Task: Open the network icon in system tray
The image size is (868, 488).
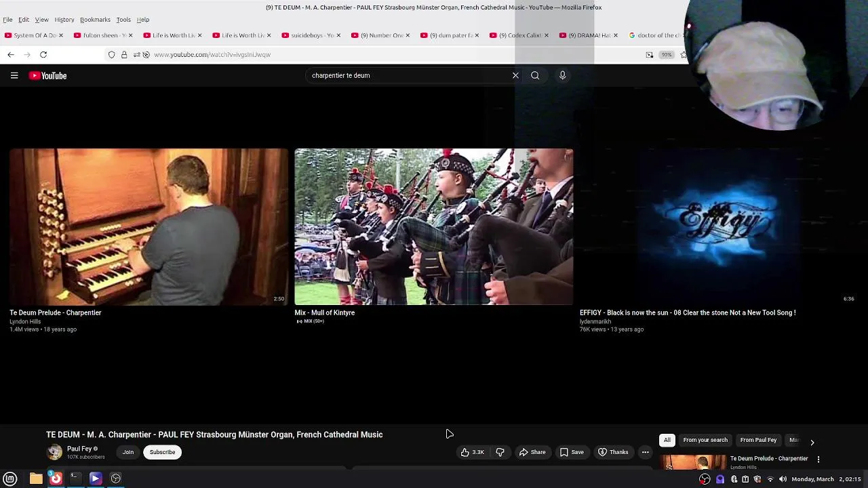Action: click(770, 479)
